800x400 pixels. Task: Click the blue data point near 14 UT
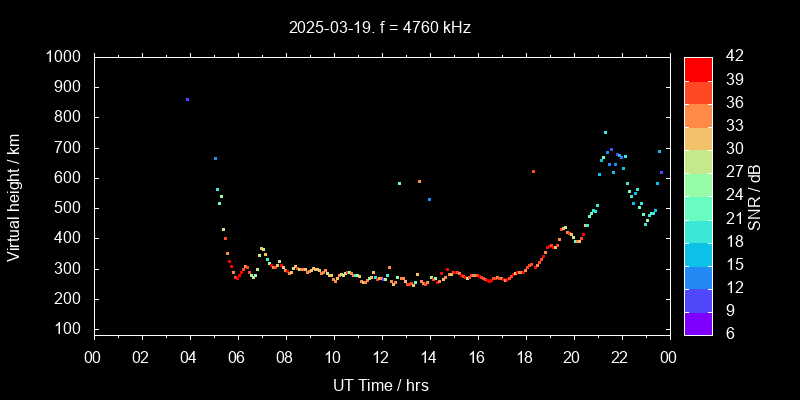(429, 200)
